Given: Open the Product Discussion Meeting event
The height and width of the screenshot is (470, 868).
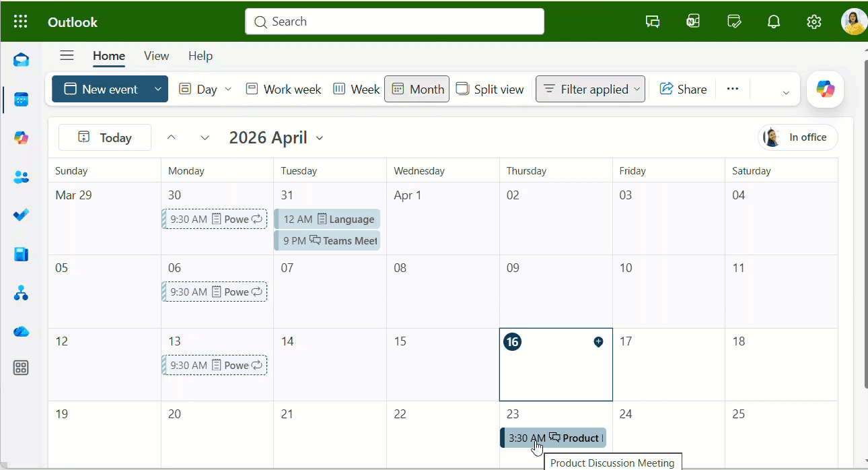Looking at the screenshot, I should click(x=552, y=438).
